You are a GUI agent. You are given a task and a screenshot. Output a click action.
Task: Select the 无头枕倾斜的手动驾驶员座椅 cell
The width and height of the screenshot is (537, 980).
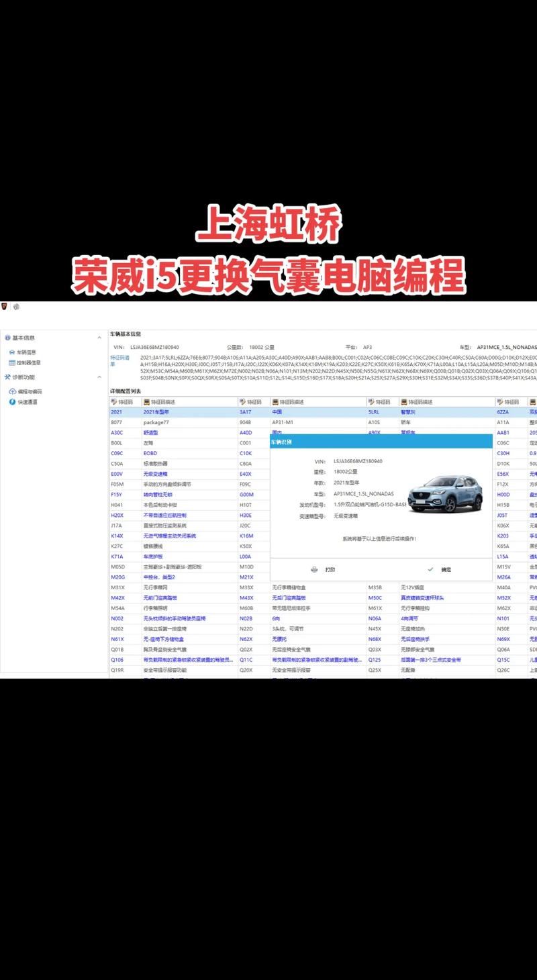[189, 618]
